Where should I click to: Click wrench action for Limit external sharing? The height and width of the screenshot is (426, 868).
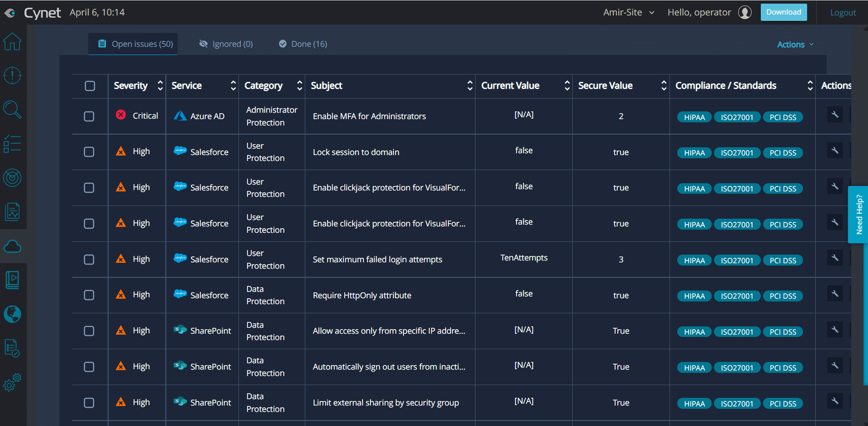point(835,401)
